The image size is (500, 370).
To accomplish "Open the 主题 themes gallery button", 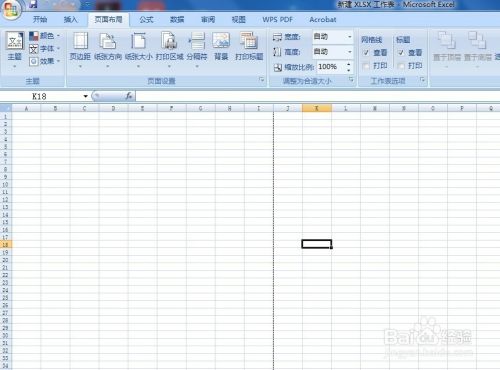I will tap(15, 49).
